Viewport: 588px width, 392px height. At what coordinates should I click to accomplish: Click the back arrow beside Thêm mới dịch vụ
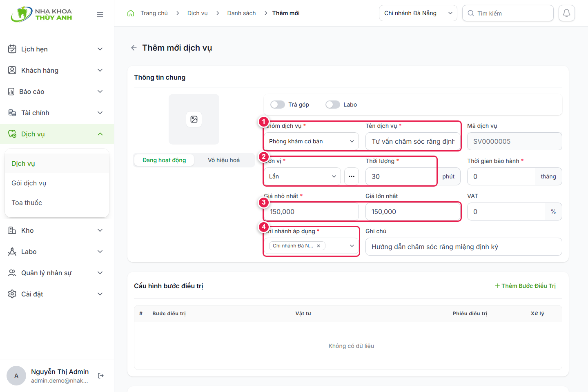pos(134,48)
